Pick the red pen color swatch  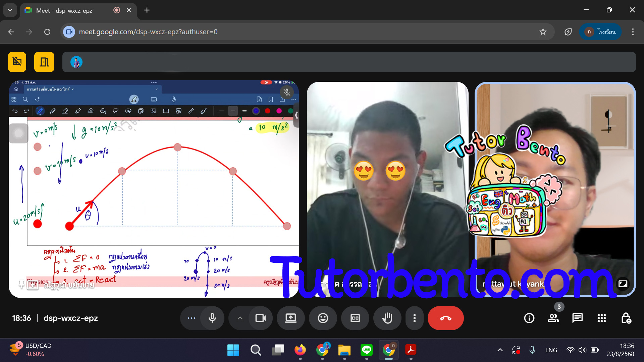(267, 111)
